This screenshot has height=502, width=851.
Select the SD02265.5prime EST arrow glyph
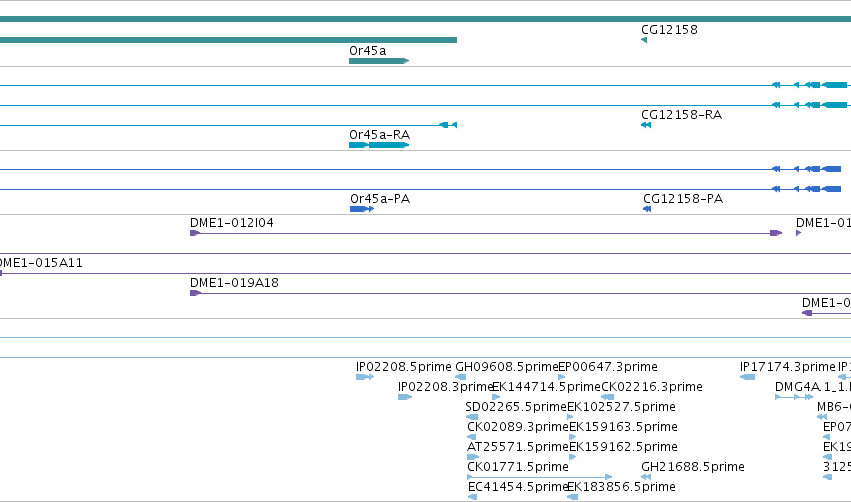coord(472,417)
